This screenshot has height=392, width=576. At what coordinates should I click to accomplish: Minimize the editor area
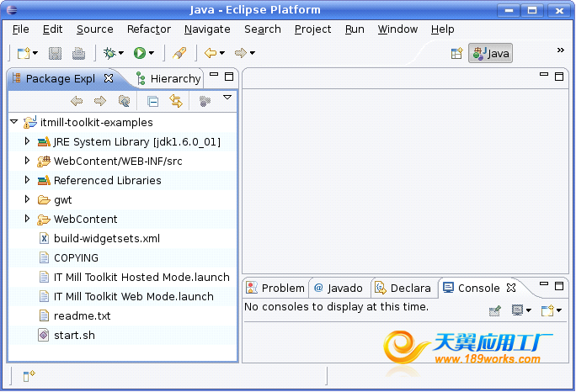coord(544,75)
